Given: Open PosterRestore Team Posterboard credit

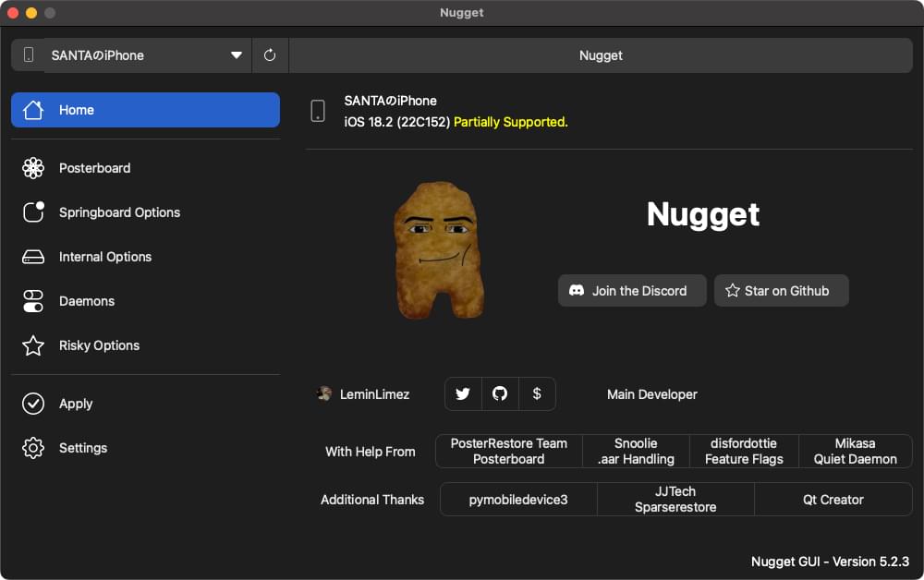Looking at the screenshot, I should tap(508, 451).
